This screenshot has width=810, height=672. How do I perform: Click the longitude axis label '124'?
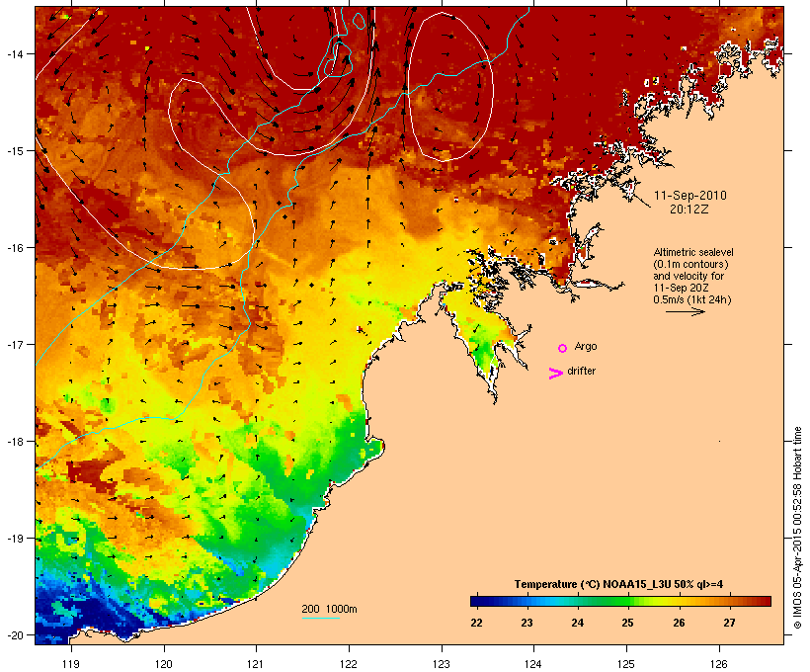point(533,664)
